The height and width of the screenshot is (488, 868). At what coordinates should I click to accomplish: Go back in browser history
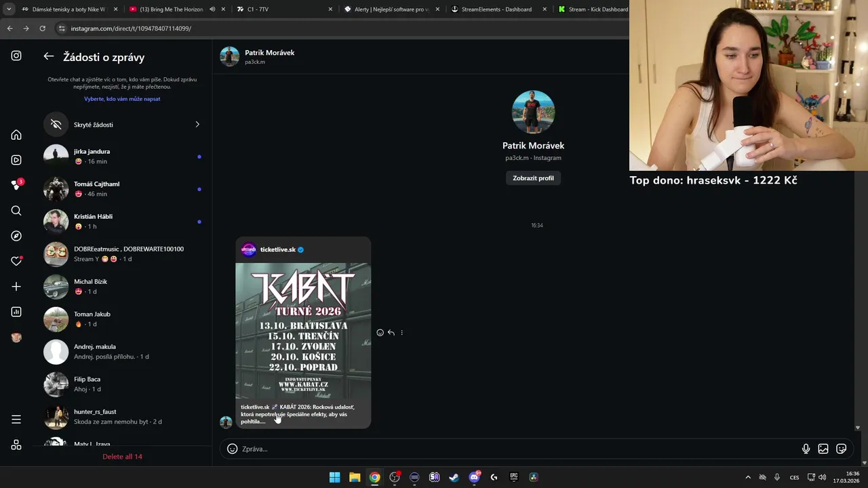(x=9, y=28)
